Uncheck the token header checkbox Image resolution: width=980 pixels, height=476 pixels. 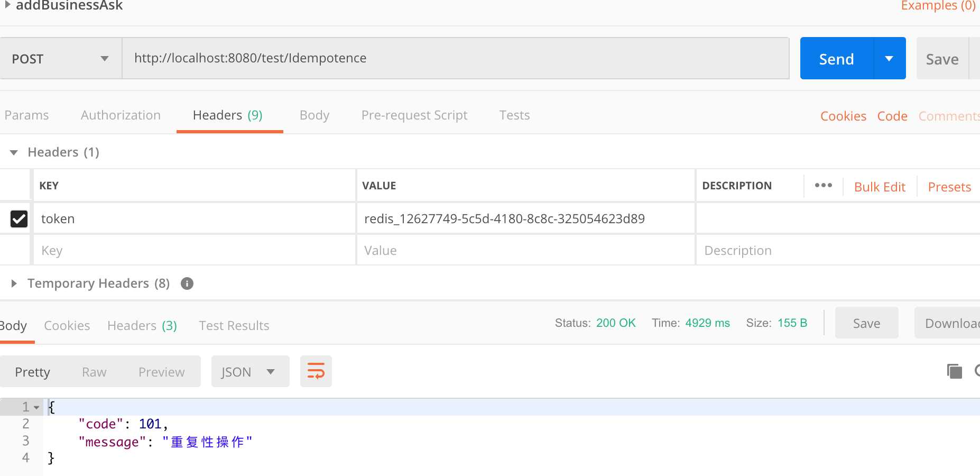19,218
